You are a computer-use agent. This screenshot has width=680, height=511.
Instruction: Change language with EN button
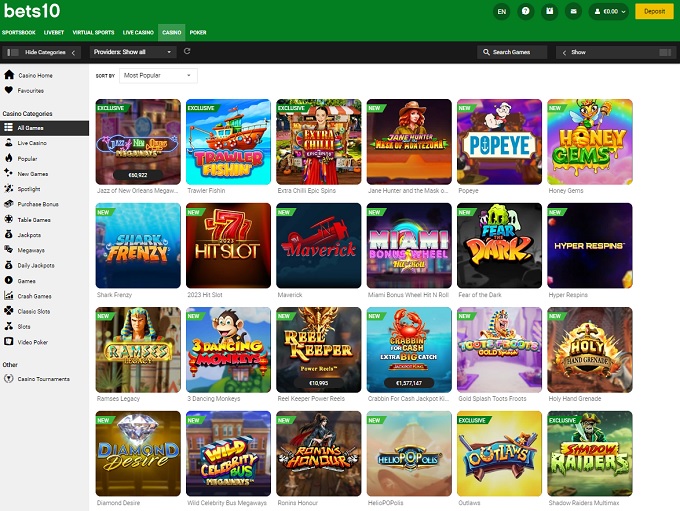coord(502,11)
